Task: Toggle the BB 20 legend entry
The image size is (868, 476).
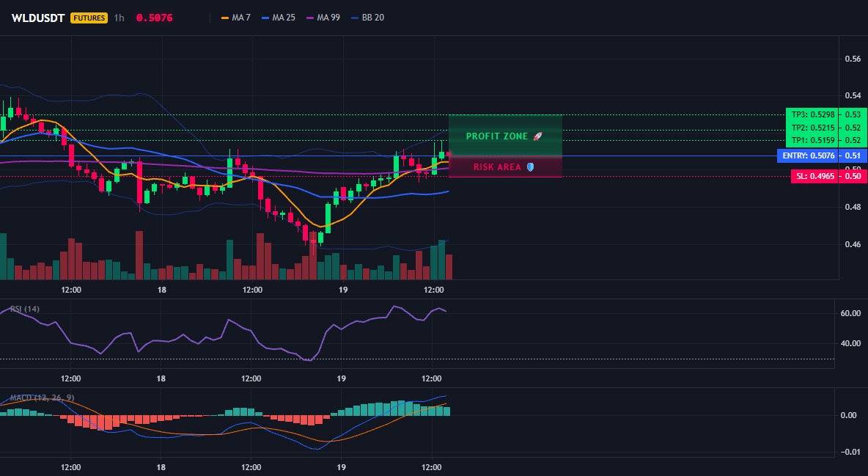Action: (x=367, y=18)
